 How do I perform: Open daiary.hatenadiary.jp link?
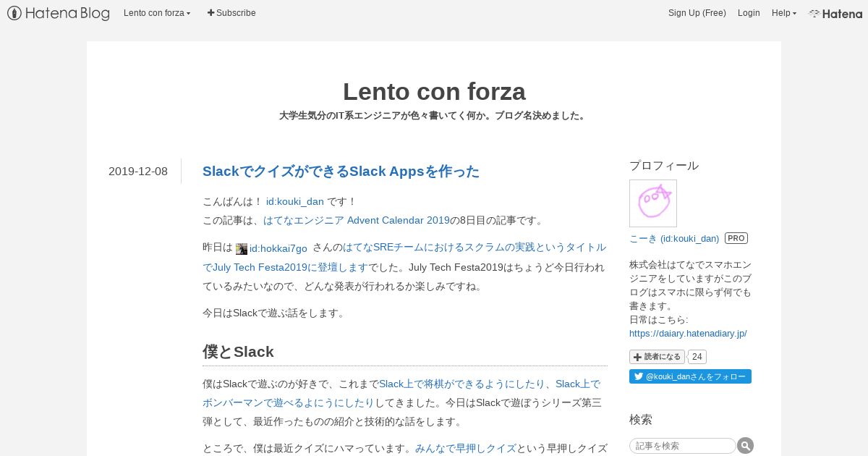click(688, 334)
